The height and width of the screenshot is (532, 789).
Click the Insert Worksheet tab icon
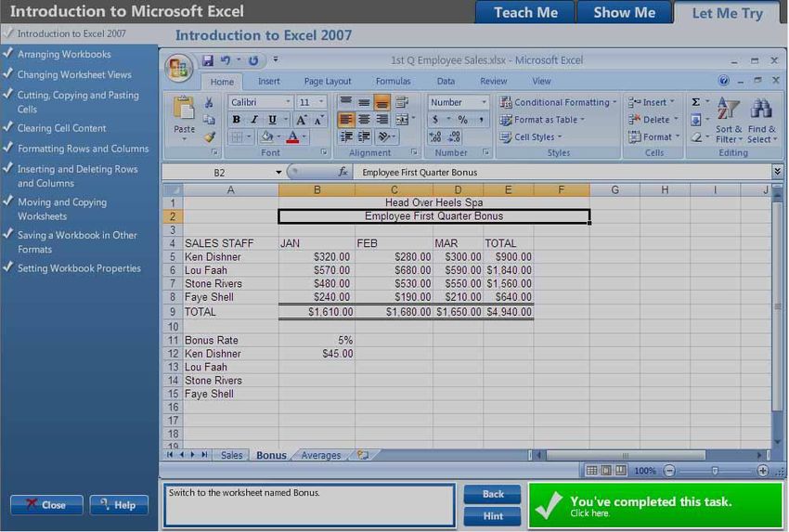362,455
